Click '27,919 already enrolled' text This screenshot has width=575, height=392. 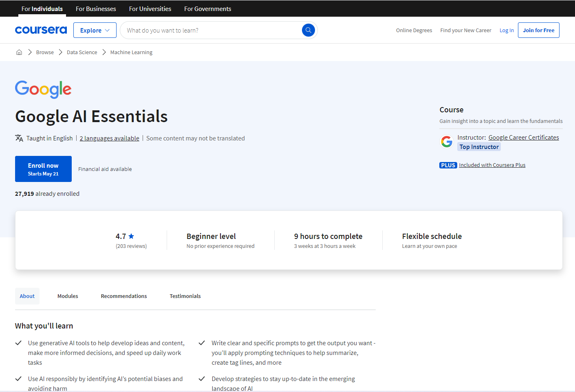(47, 194)
